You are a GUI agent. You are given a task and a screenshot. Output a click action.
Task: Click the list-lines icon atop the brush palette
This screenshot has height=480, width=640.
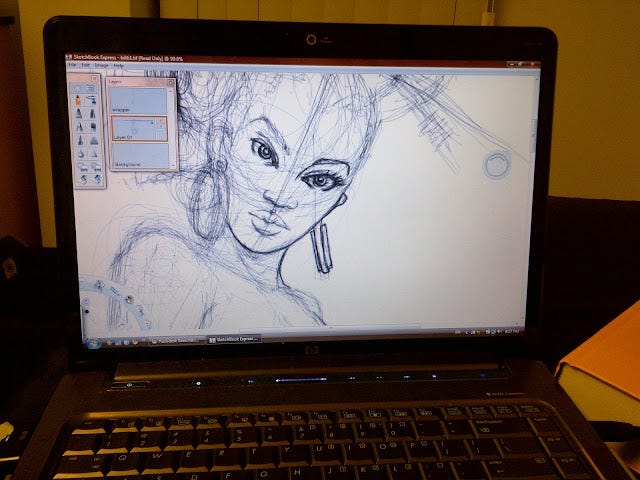point(90,88)
